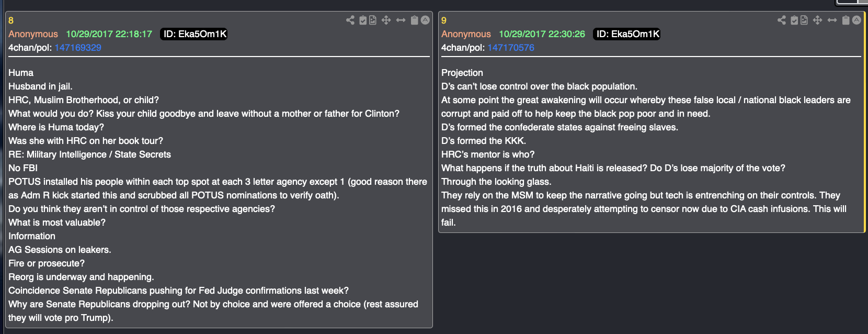This screenshot has height=334, width=868.
Task: Click image file icon on post 8
Action: click(x=373, y=20)
